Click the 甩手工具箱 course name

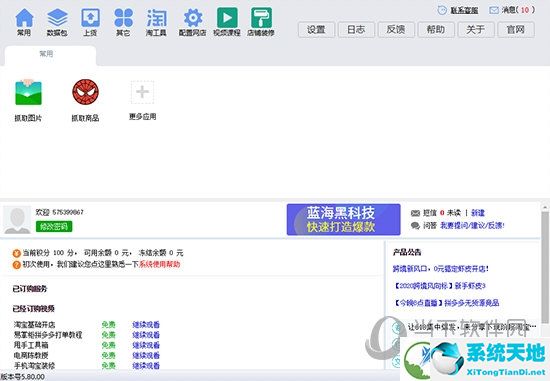pos(31,345)
